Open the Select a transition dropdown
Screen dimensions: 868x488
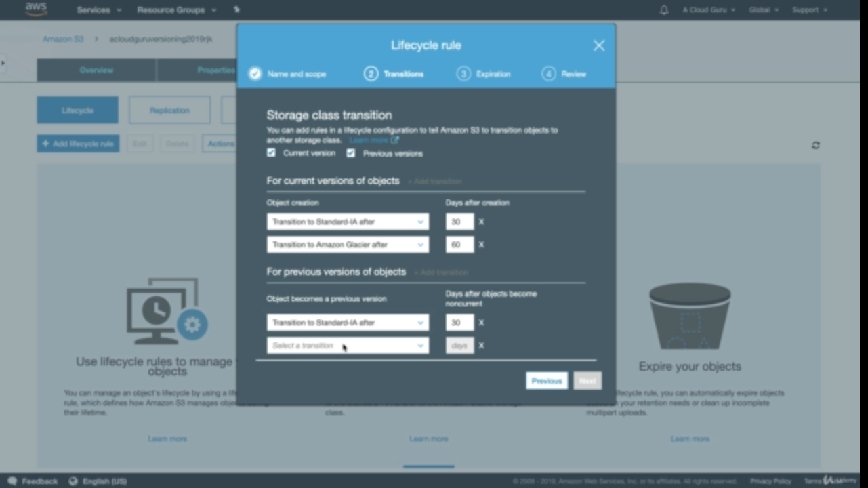[x=348, y=345]
